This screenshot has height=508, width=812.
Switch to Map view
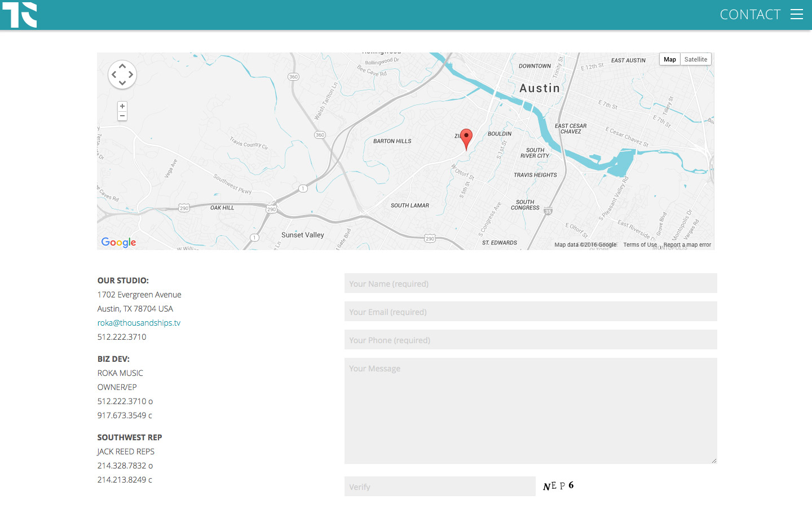[670, 59]
